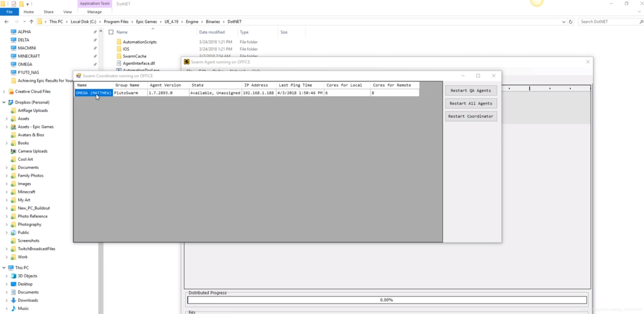Open the address bar history dropdown
The image size is (644, 314).
[x=564, y=22]
